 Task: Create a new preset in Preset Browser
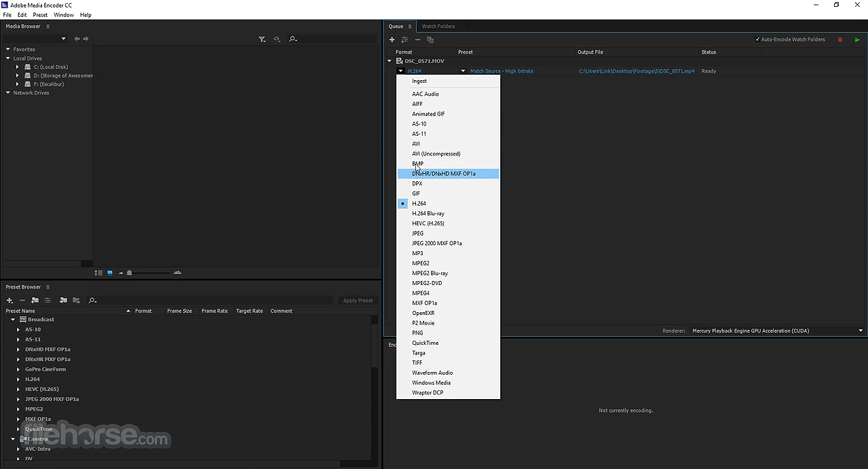[10, 300]
